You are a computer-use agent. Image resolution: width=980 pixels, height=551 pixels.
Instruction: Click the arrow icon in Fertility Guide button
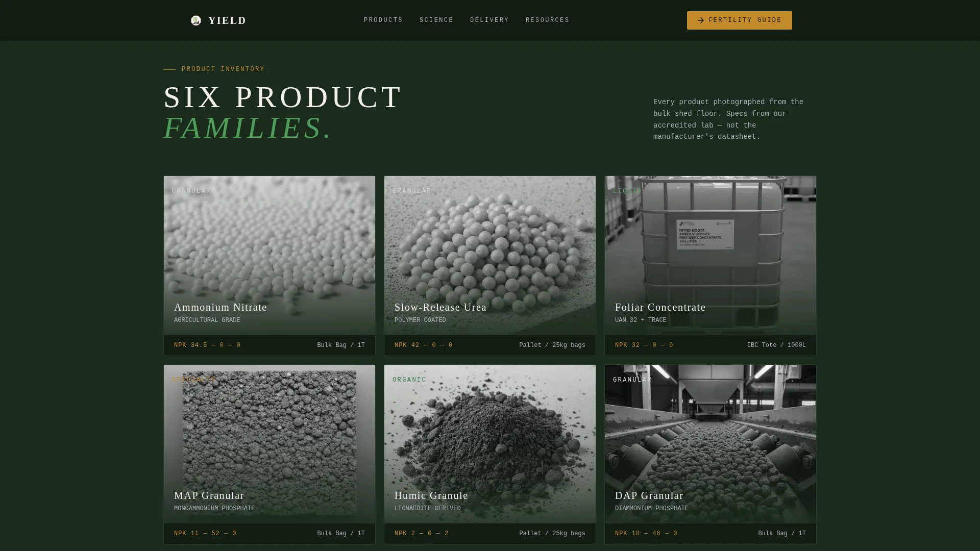[701, 20]
